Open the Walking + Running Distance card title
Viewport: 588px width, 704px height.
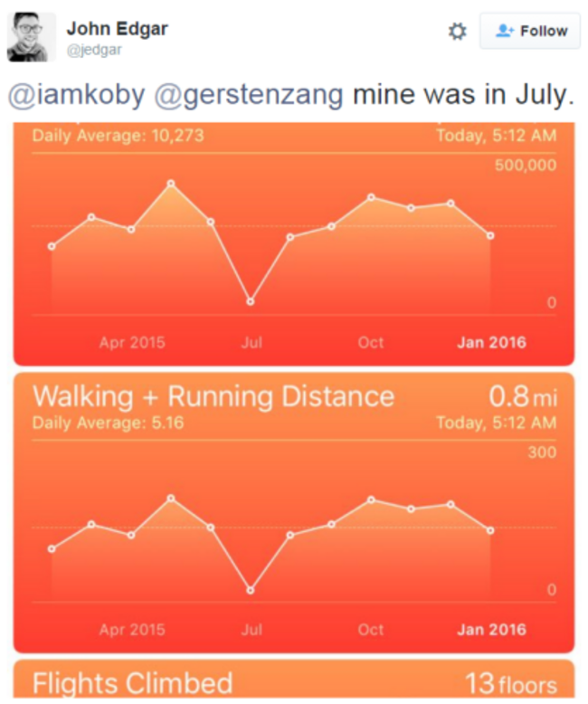(213, 396)
